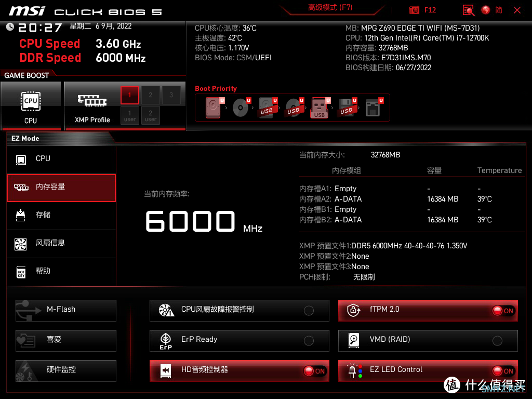Click the CPU: 12th Gen Intel Core i7-12700K line

(417, 38)
